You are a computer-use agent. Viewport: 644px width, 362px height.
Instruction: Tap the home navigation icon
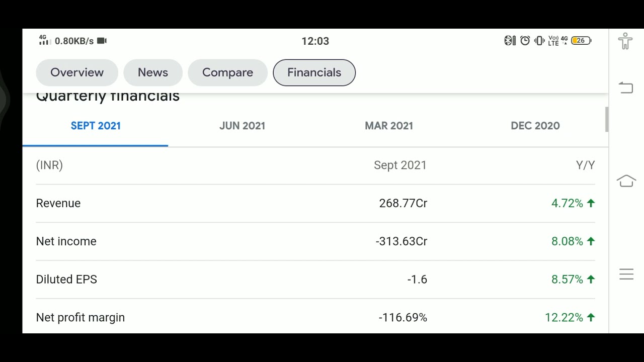[626, 180]
